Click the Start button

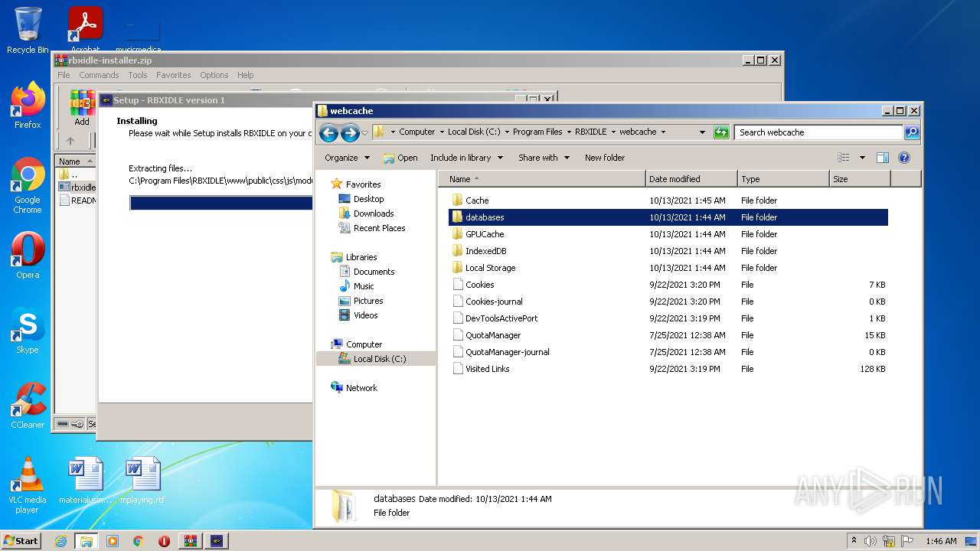[21, 541]
